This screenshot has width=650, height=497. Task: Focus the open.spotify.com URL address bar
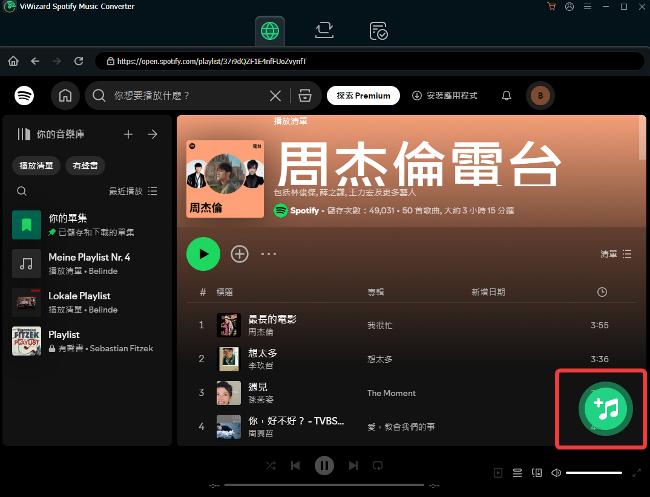[x=369, y=61]
